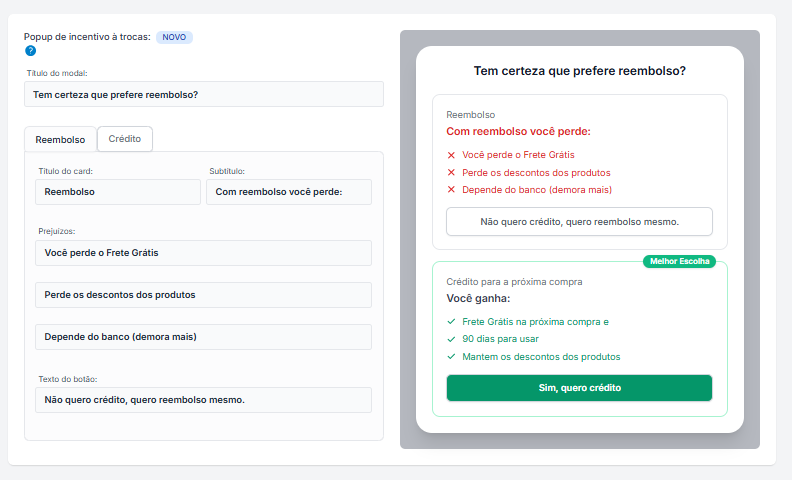Click the blue help question mark icon

point(30,50)
